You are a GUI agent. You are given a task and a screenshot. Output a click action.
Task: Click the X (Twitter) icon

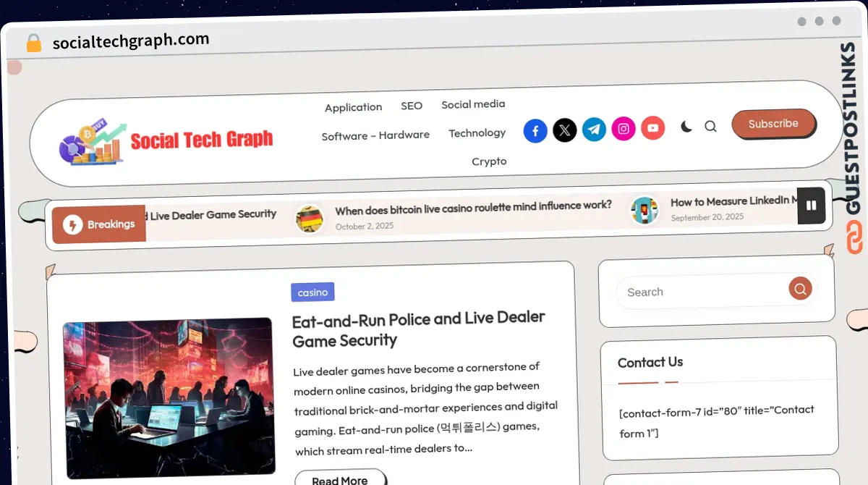(x=565, y=130)
